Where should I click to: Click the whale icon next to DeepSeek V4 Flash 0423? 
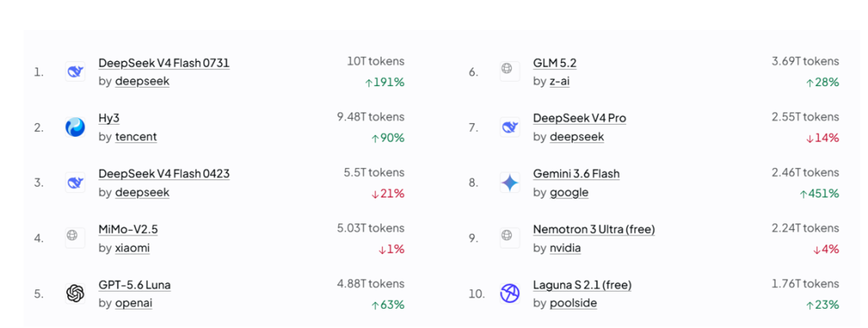75,182
